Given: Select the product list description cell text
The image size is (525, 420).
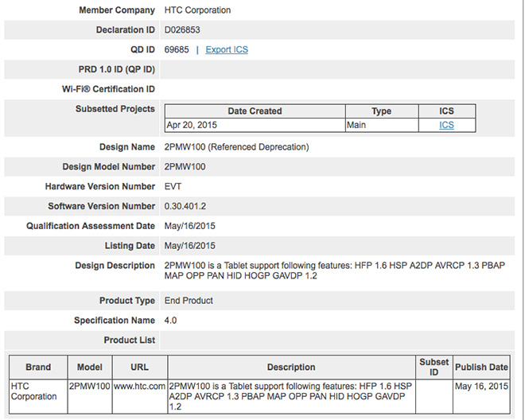Looking at the screenshot, I should coord(290,397).
